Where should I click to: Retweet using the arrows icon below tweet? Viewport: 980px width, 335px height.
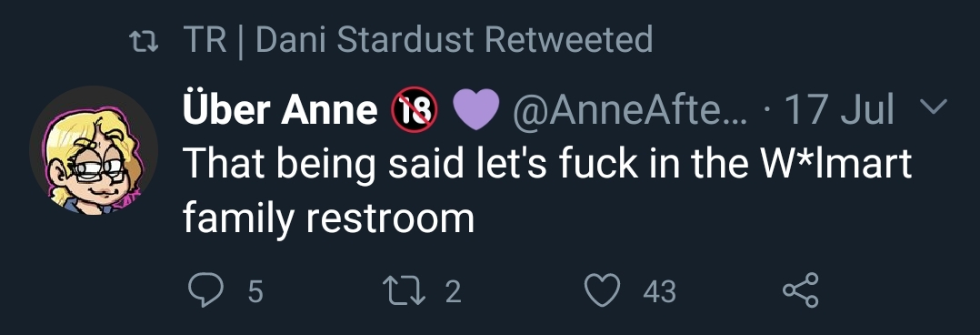point(405,291)
